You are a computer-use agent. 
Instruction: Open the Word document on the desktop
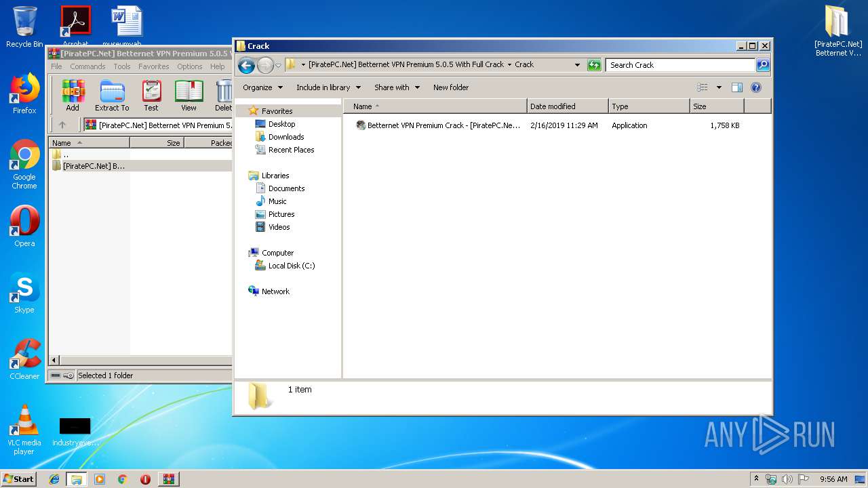pos(127,26)
